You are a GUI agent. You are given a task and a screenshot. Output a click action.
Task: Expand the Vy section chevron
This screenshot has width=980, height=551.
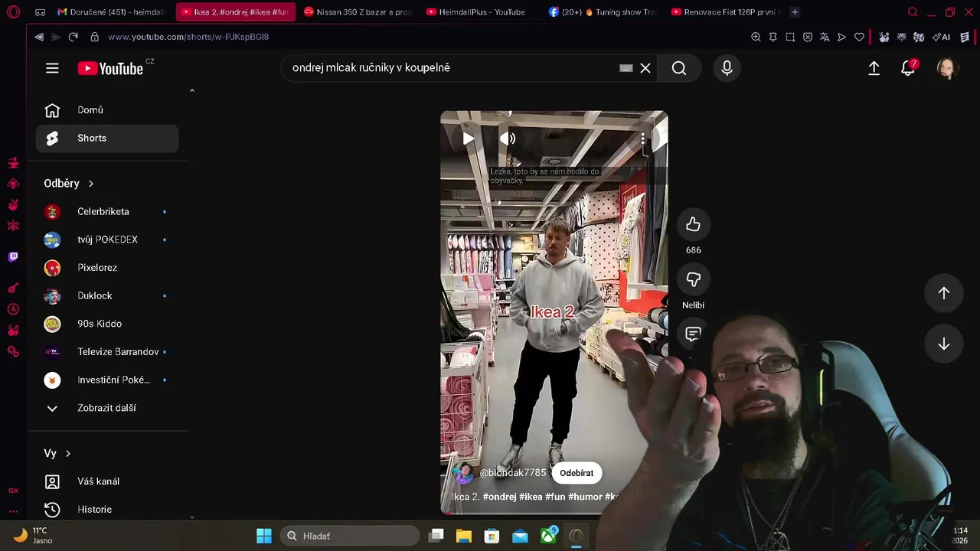pyautogui.click(x=68, y=454)
